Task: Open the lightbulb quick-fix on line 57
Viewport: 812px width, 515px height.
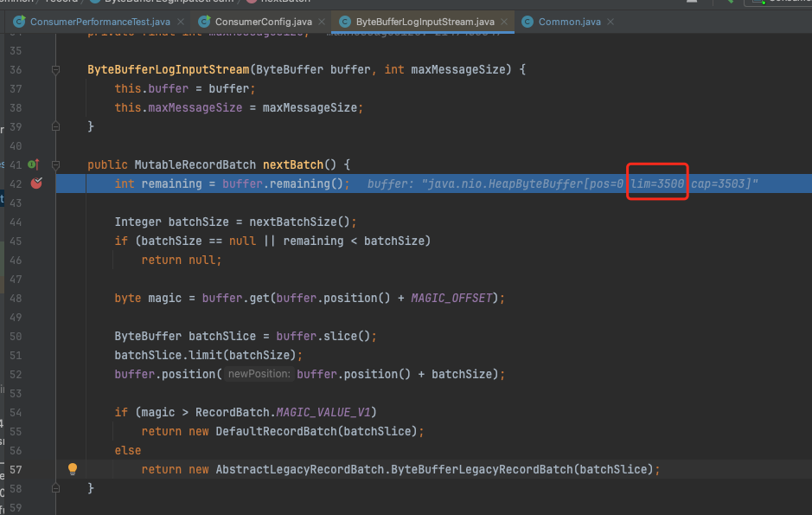Action: click(x=73, y=469)
